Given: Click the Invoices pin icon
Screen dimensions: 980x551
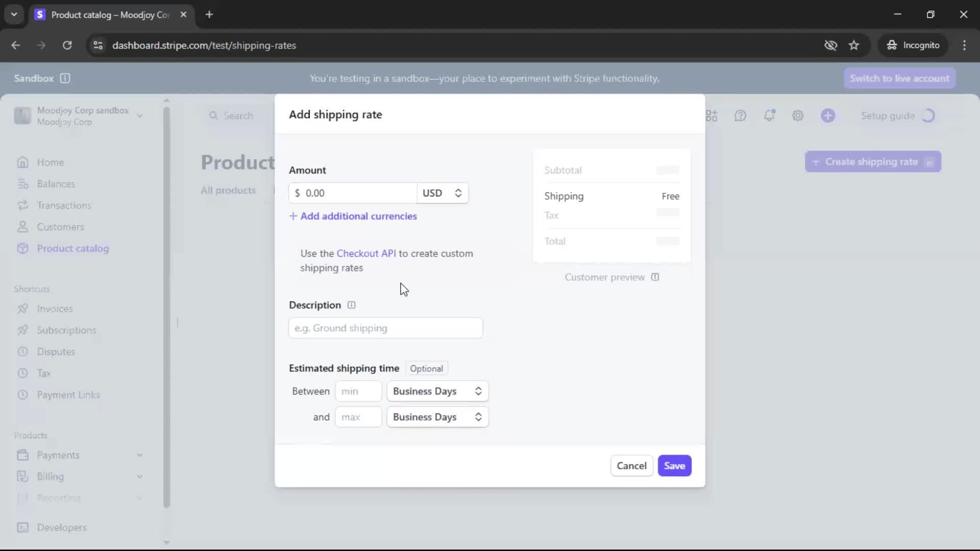Looking at the screenshot, I should pos(22,309).
